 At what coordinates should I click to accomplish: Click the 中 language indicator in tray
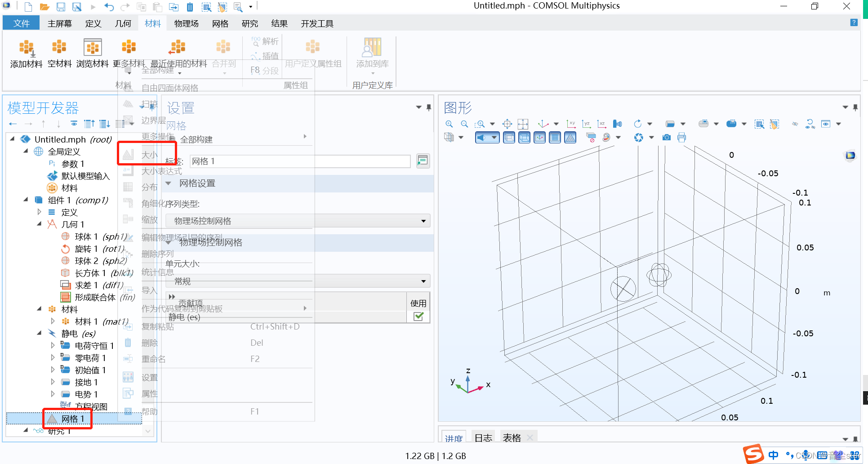[773, 455]
